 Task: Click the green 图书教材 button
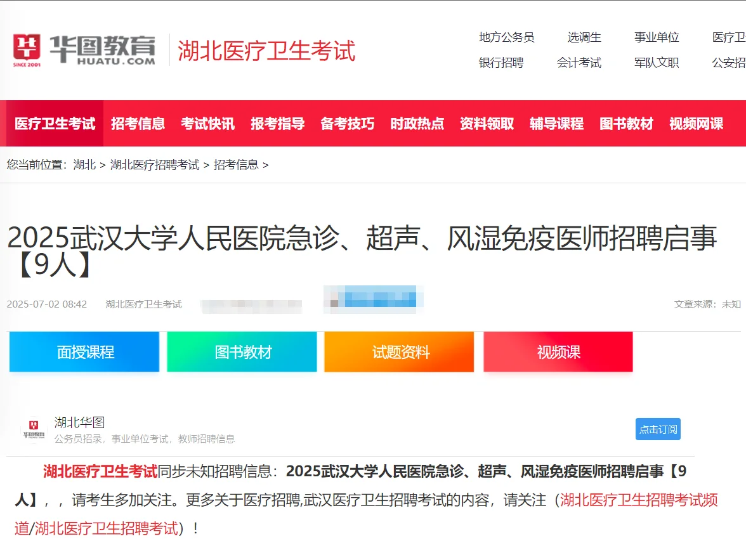242,351
